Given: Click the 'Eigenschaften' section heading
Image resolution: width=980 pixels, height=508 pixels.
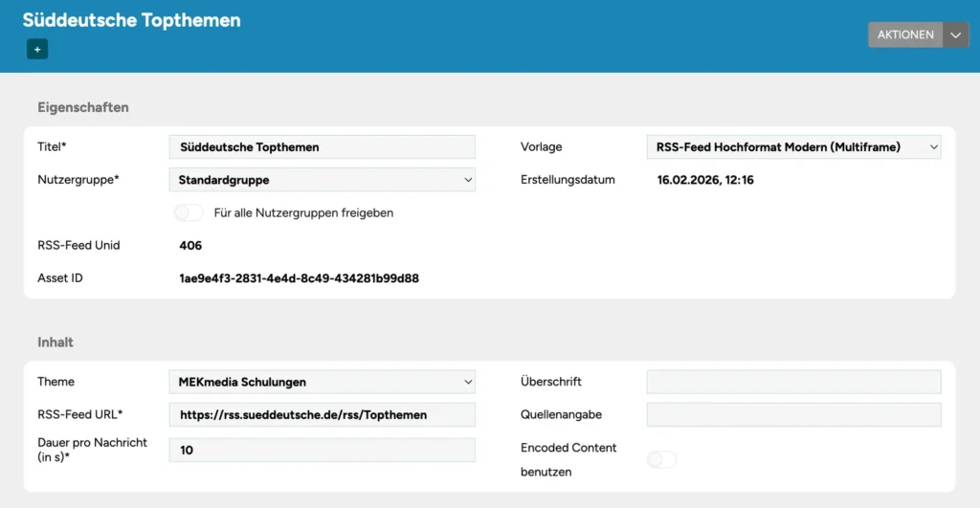Looking at the screenshot, I should (83, 107).
